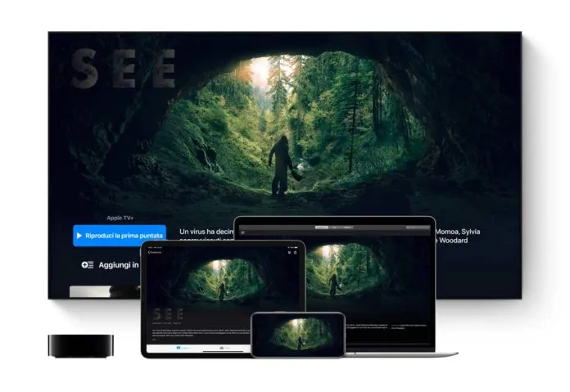Image resolution: width=570 pixels, height=392 pixels.
Task: Click the add-to-list plus icon beside Aggiungi
Action: click(88, 265)
